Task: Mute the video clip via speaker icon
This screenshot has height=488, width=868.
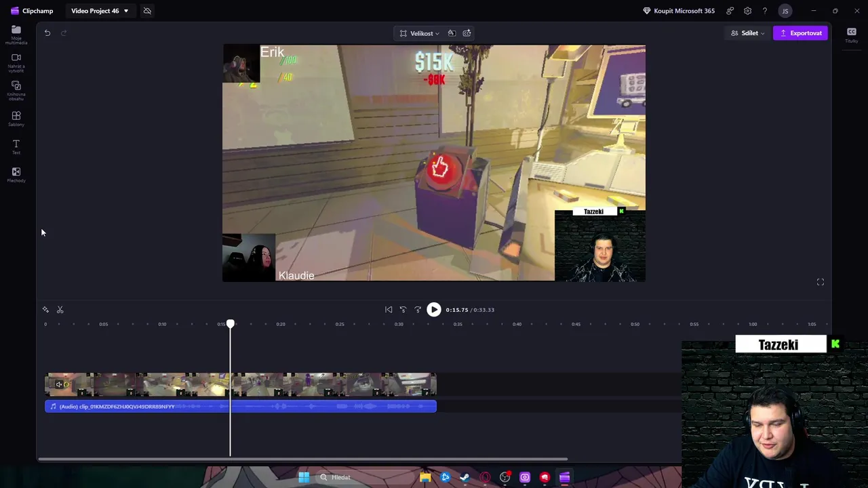Action: 58,384
